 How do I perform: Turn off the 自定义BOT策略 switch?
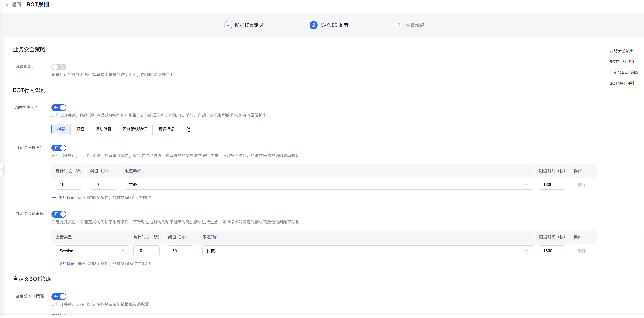(59, 297)
